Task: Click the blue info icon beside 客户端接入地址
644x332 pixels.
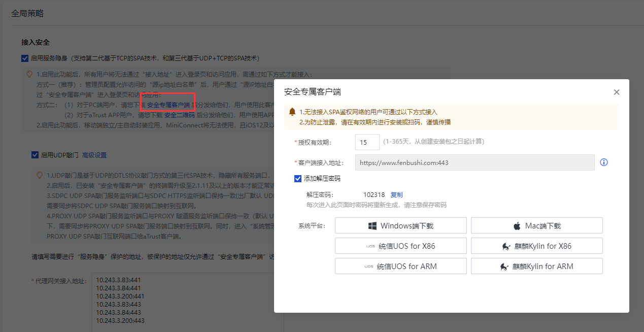Action: pos(604,162)
